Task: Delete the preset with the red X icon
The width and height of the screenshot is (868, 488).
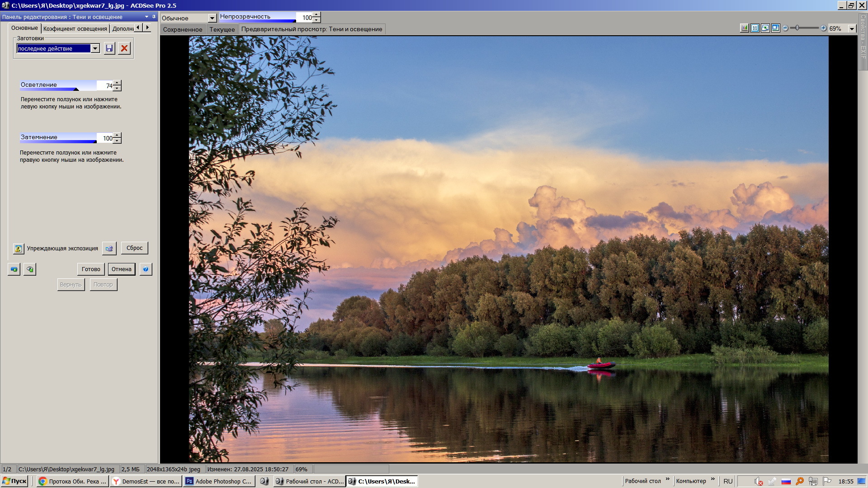Action: (124, 48)
